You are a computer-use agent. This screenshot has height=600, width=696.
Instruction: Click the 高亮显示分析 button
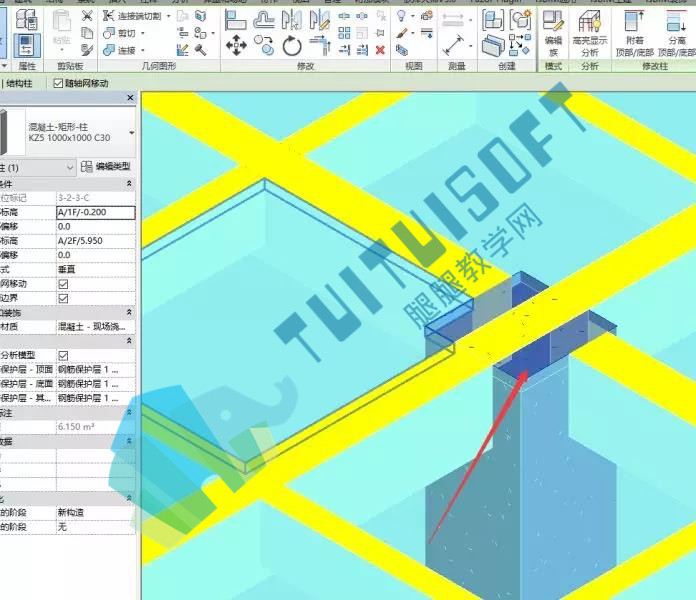point(589,33)
